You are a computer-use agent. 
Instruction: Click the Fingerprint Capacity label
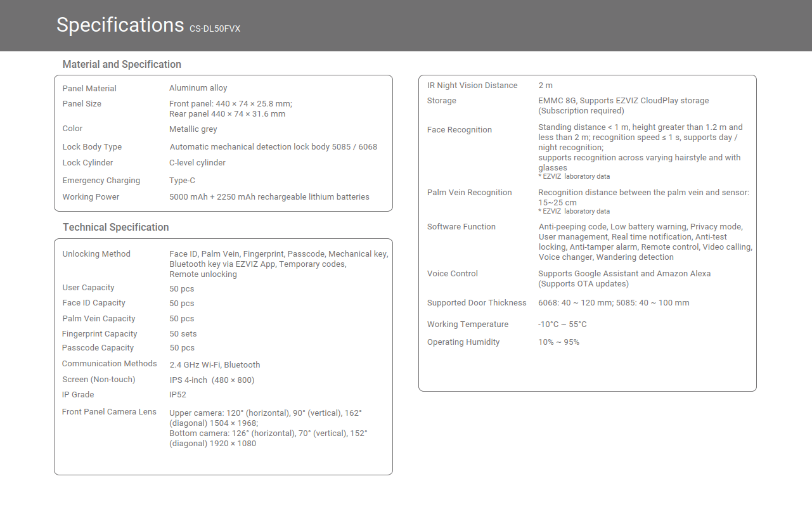coord(100,333)
